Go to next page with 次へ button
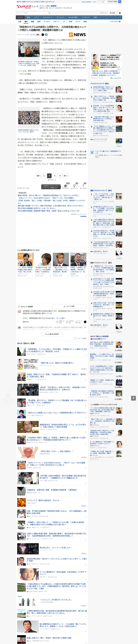Viewport: 138px width, 644px height. coord(66,176)
